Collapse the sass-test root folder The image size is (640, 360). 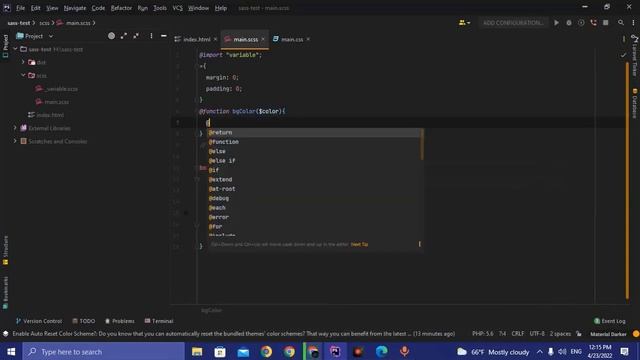(x=16, y=49)
